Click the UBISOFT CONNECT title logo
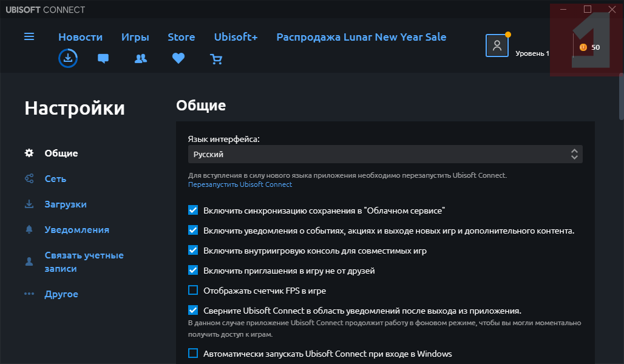This screenshot has height=364, width=624. 46,10
